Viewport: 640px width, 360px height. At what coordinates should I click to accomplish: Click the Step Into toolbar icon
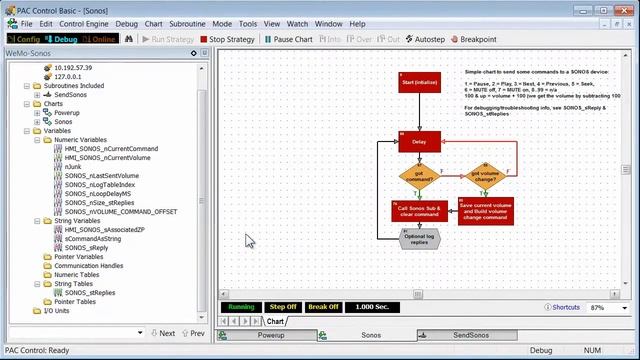330,40
